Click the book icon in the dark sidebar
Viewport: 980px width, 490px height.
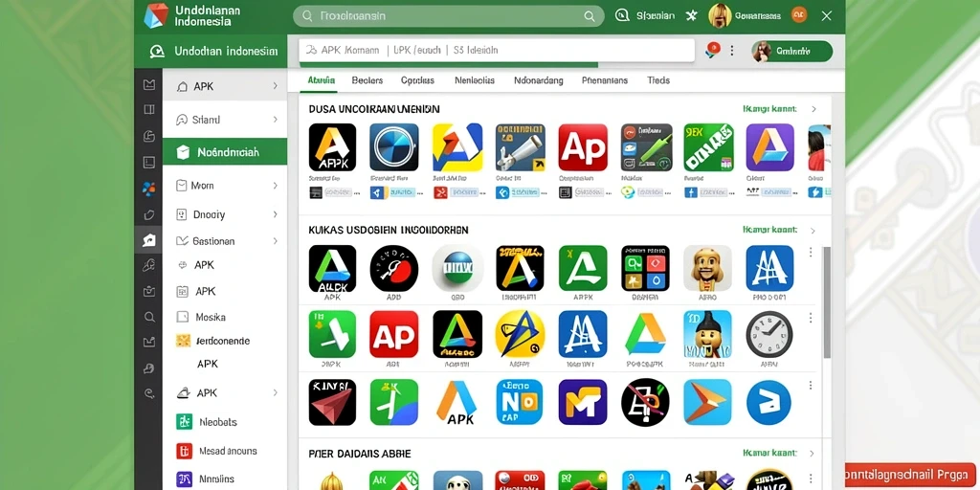coord(148,110)
